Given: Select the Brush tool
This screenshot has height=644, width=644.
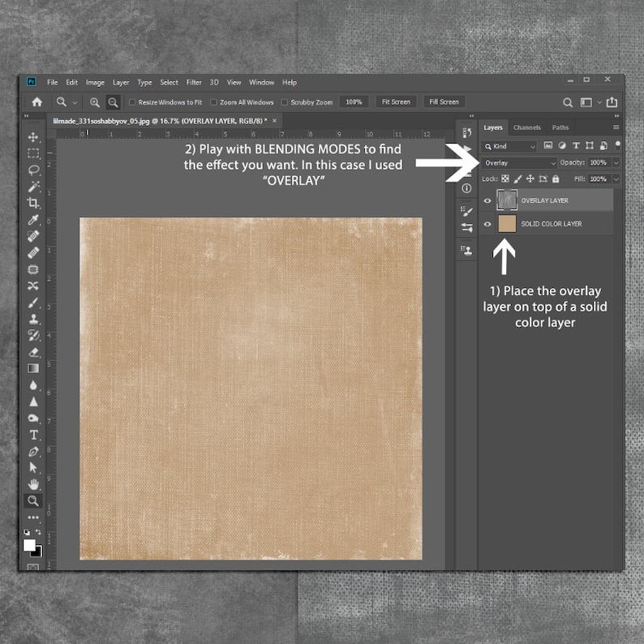Looking at the screenshot, I should coord(33,303).
